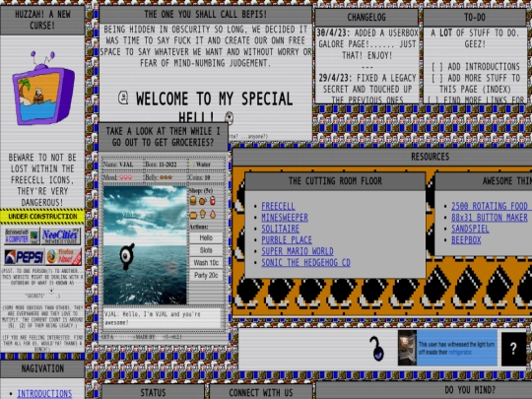The height and width of the screenshot is (399, 532).
Task: Click the '30/4/23' changelog entry
Action: point(367,44)
